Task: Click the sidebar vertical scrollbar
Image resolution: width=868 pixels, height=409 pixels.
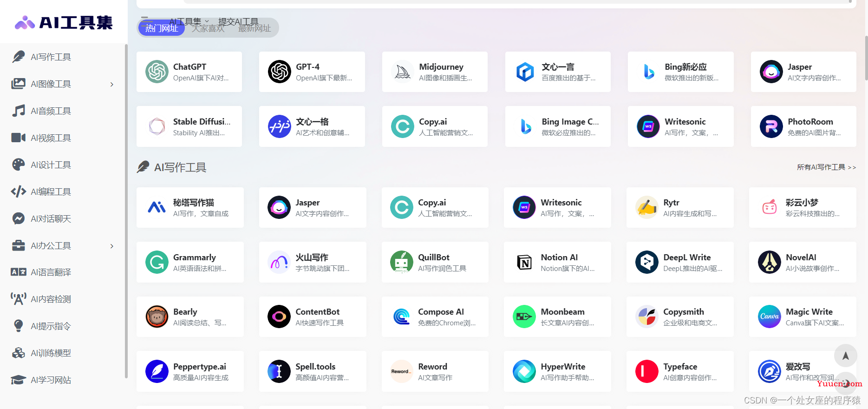Action: click(126, 211)
